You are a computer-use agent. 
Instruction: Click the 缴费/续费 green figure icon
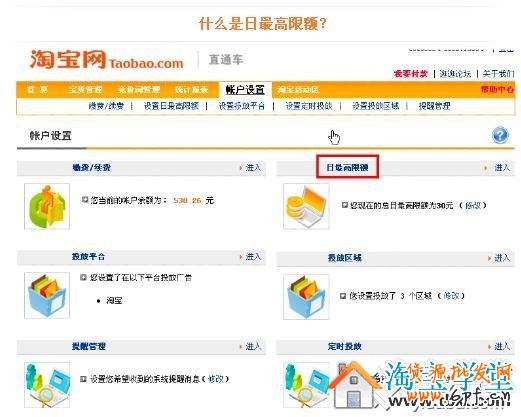(x=47, y=206)
